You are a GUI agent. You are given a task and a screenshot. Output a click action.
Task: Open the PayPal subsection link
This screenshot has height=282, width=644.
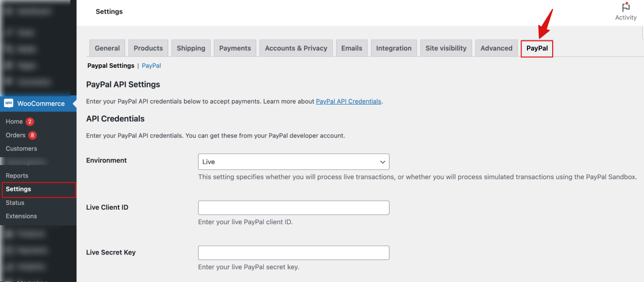pos(151,65)
